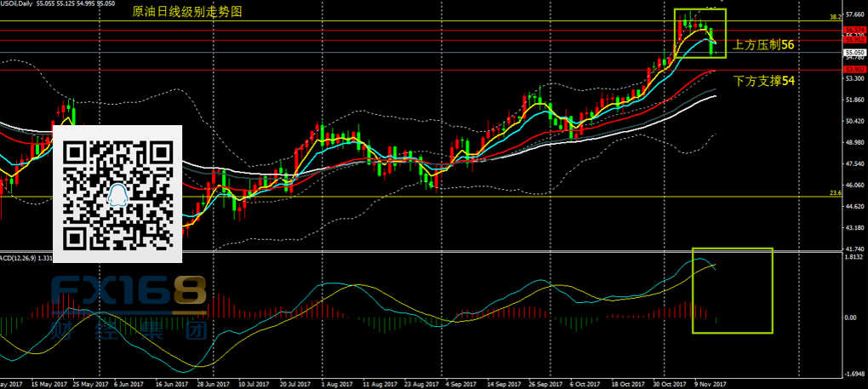868x389 pixels.
Task: Click the penguin icon inside QR code
Action: coord(118,196)
